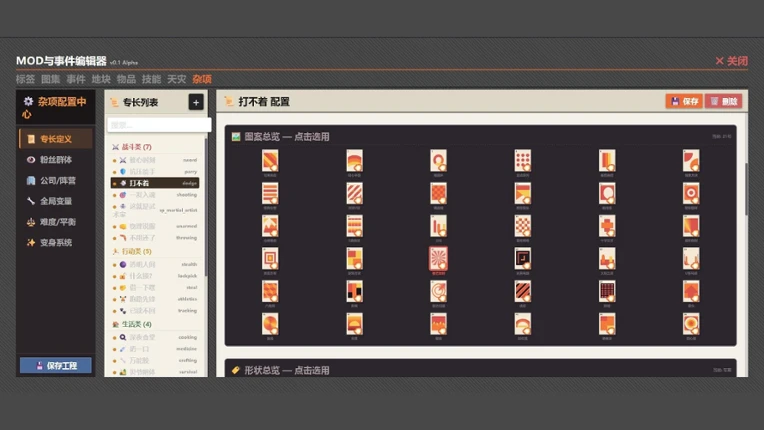Open 粉丝群体 in the sidebar
The height and width of the screenshot is (430, 764).
56,160
